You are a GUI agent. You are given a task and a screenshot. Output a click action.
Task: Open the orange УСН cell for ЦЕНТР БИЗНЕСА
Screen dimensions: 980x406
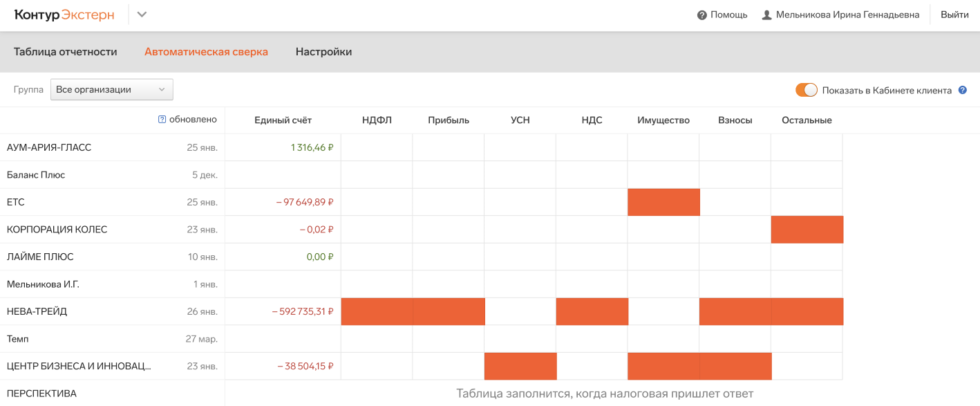coord(520,367)
